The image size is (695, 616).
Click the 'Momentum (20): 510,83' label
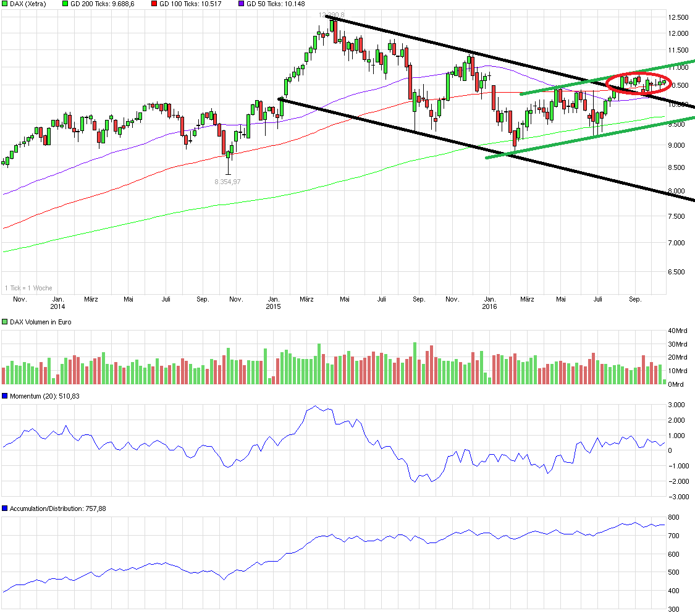44,396
